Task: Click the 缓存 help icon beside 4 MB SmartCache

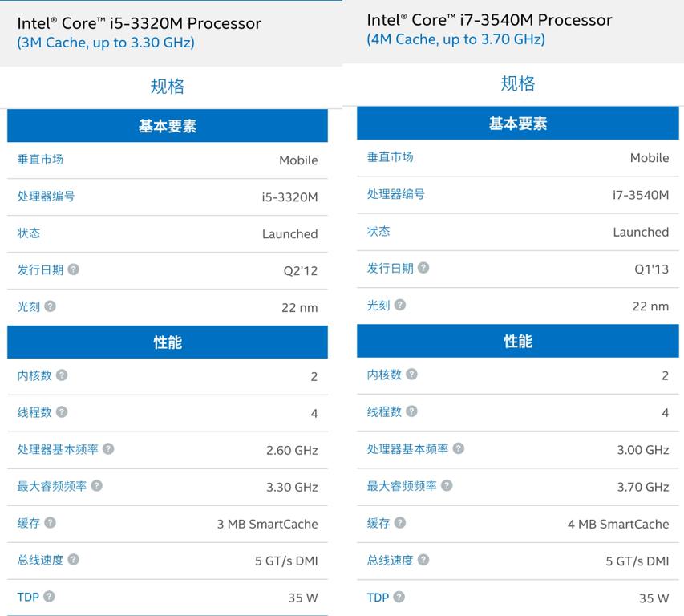Action: pos(401,523)
